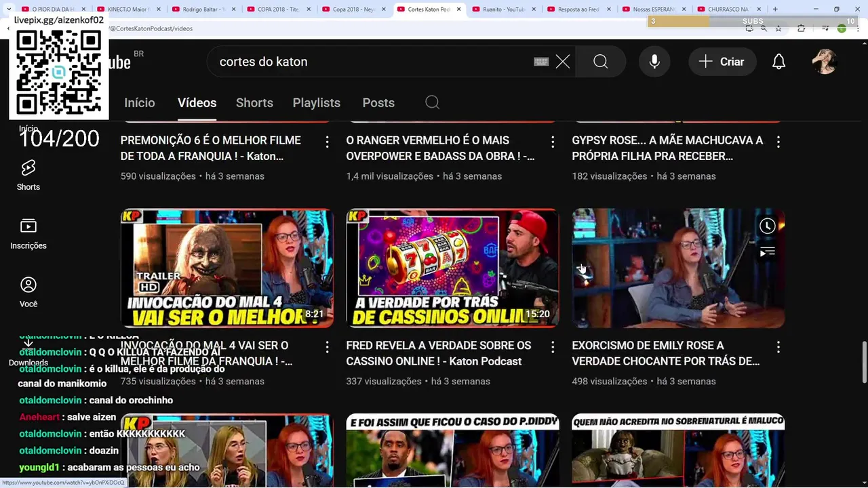This screenshot has height=488, width=868.
Task: Click the Criar button
Action: point(722,62)
